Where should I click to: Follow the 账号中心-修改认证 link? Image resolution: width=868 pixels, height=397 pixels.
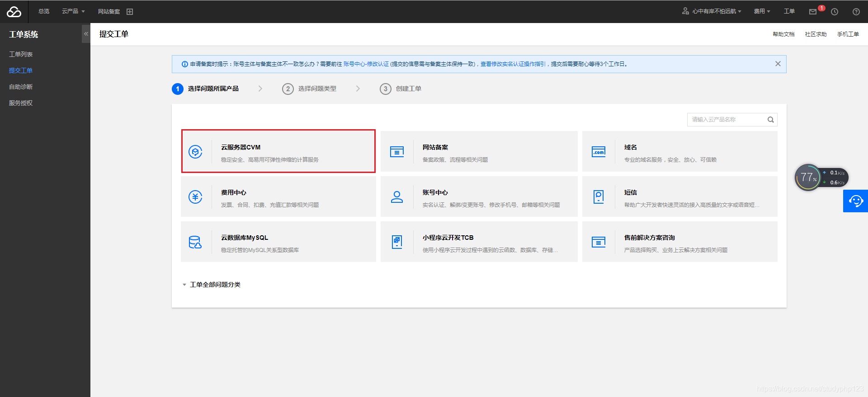pos(366,64)
